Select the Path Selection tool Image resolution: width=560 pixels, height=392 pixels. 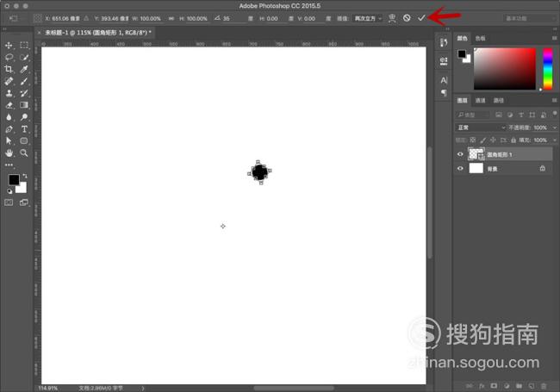pyautogui.click(x=9, y=141)
